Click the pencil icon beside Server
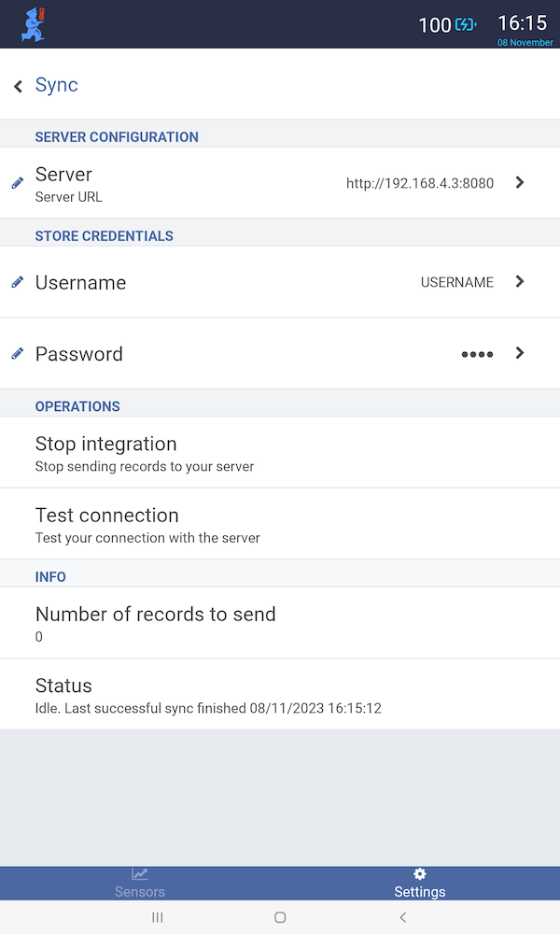The image size is (560, 934). [x=18, y=183]
